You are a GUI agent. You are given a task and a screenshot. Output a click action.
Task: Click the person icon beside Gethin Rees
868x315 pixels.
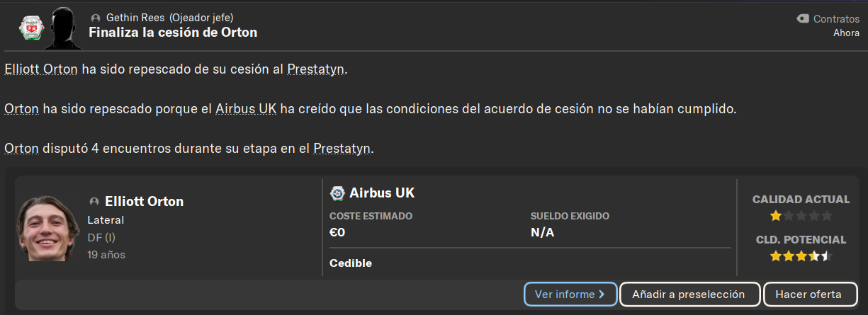96,18
